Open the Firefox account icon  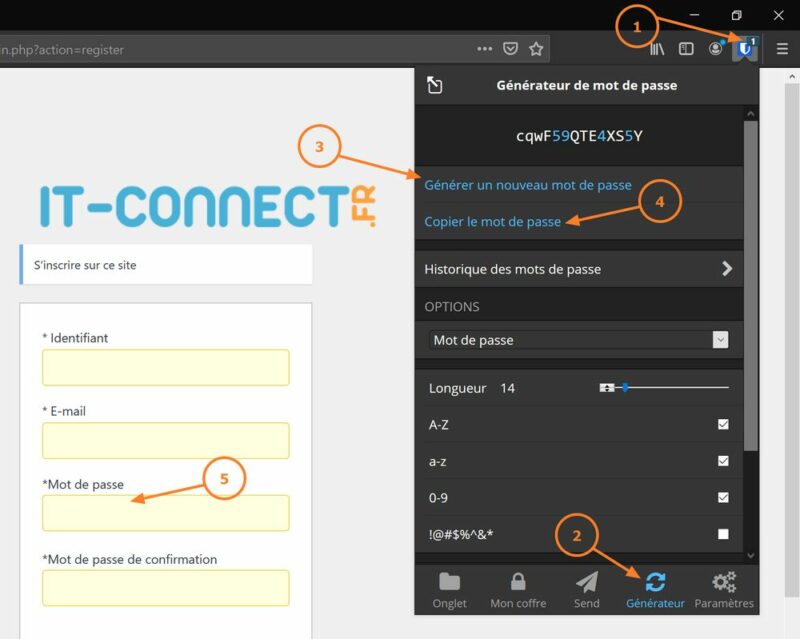click(x=716, y=48)
